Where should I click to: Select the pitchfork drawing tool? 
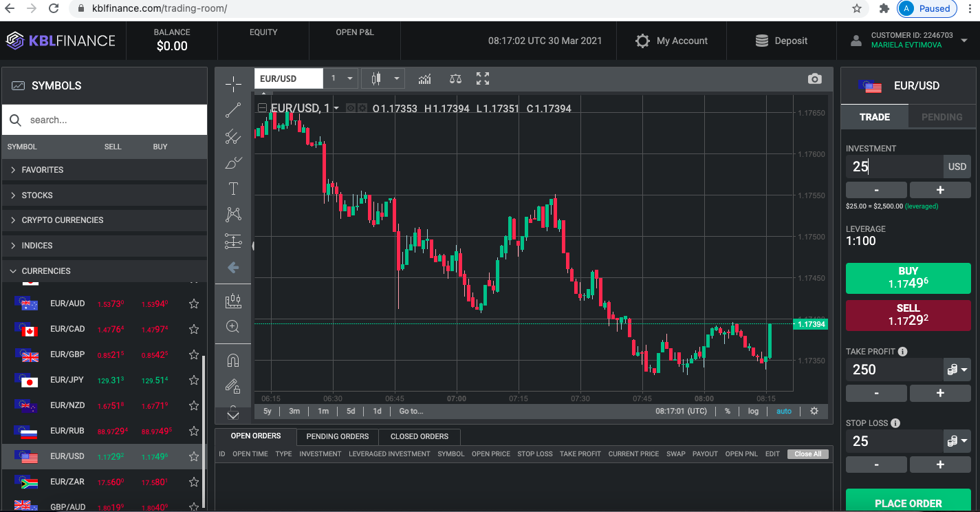click(233, 136)
